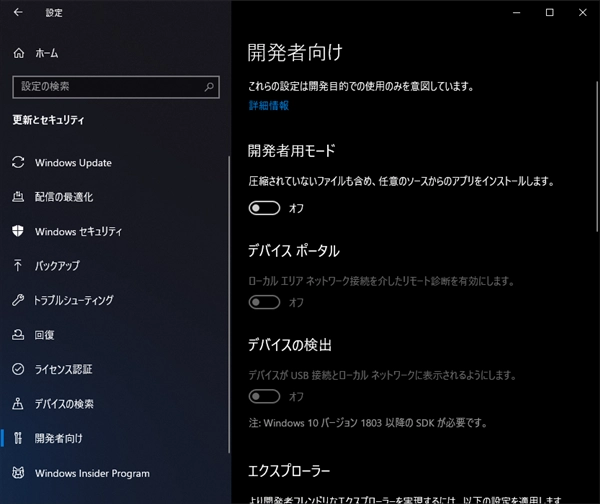Click the SDK version note text

pyautogui.click(x=368, y=423)
